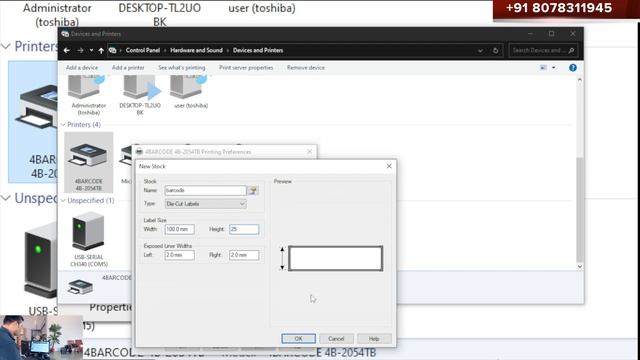The height and width of the screenshot is (360, 640).
Task: Click the icon beside the stock Name field
Action: point(253,191)
